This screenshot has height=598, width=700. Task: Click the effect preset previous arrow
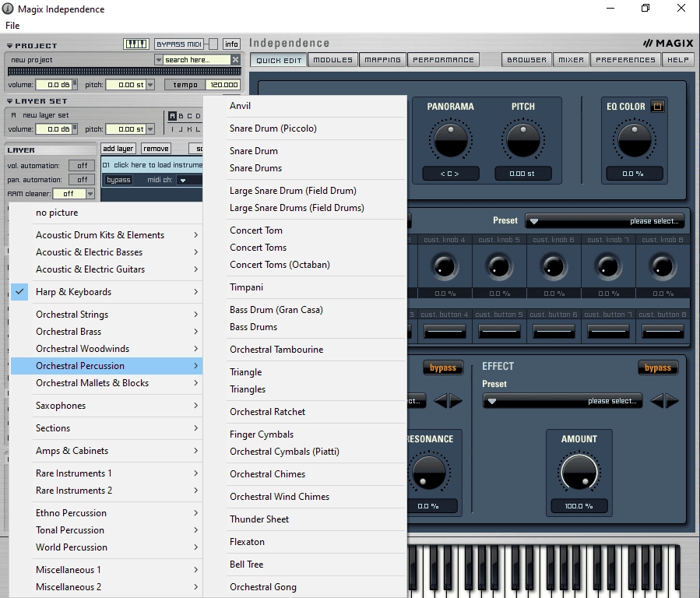pyautogui.click(x=656, y=401)
